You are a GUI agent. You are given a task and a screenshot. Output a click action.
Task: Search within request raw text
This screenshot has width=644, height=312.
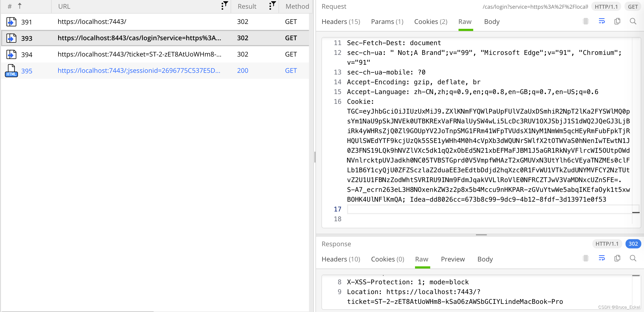tap(633, 21)
